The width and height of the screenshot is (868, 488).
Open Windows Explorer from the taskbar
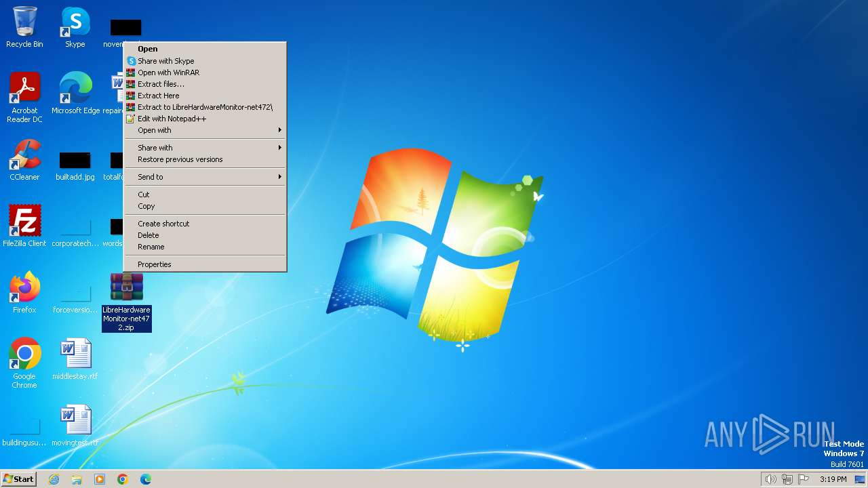click(x=77, y=479)
